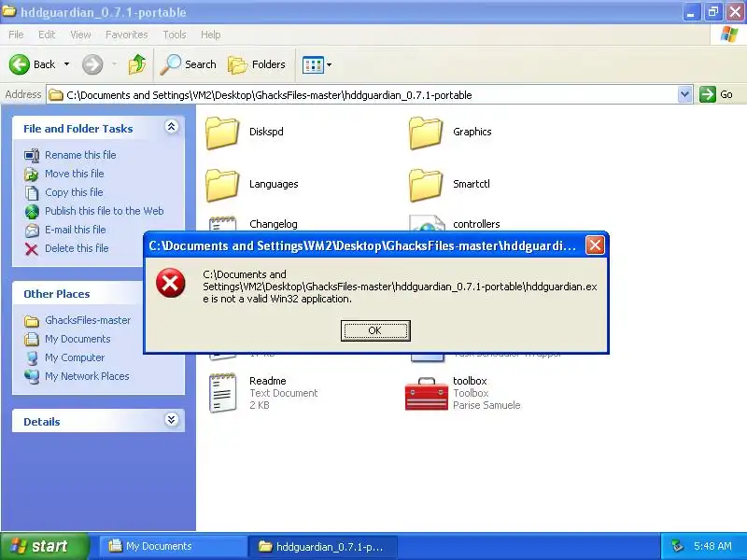Click Publish this file to the Web
The height and width of the screenshot is (560, 747).
105,211
